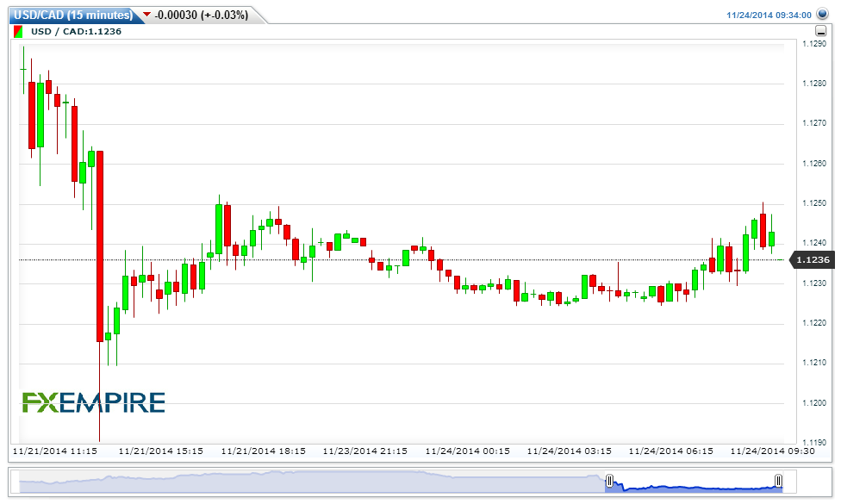Click the 11/23/2014 21:15 time label
Image resolution: width=841 pixels, height=504 pixels.
tap(365, 451)
